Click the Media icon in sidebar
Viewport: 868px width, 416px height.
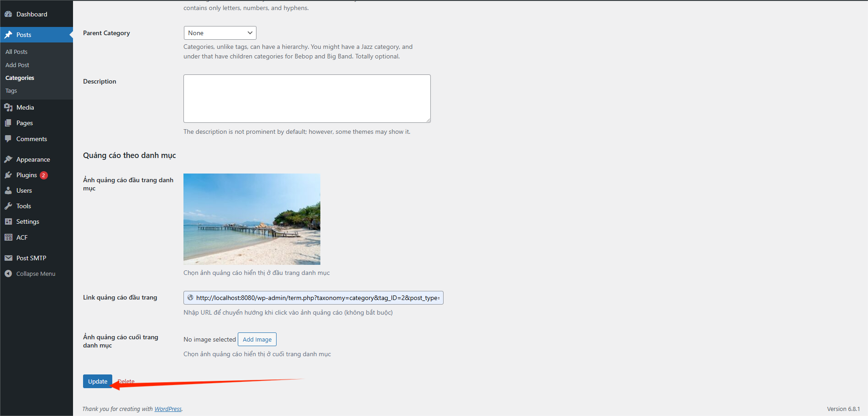pos(8,107)
